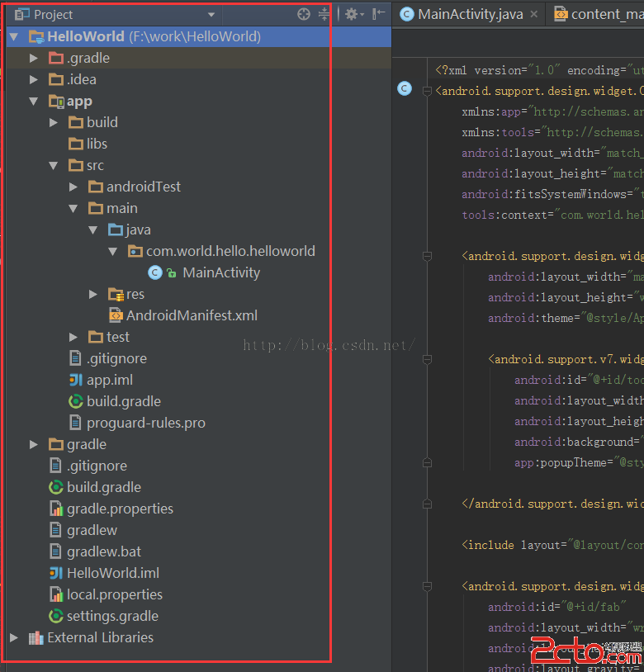Click the build.gradle file icon under app
This screenshot has width=644, height=672.
point(76,401)
